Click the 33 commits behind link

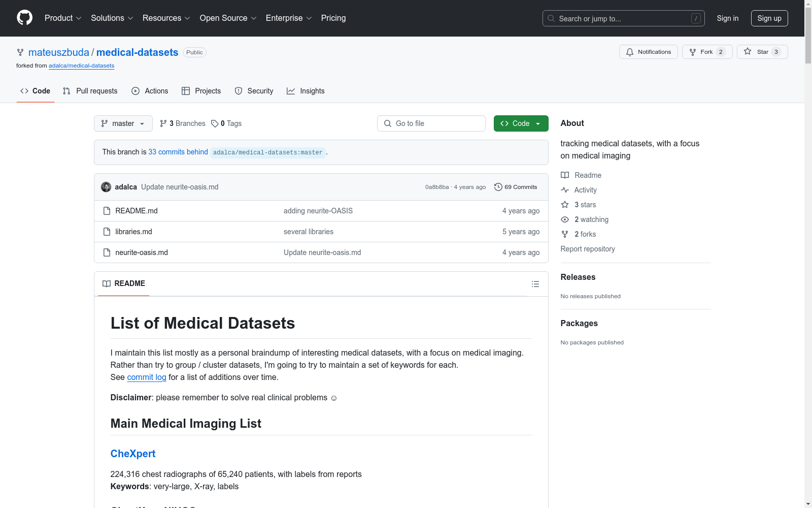tap(178, 152)
